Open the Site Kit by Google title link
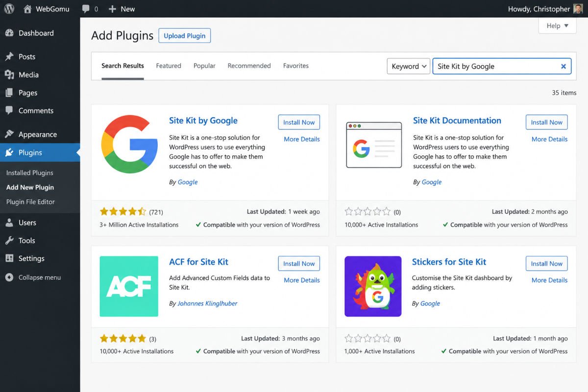Image resolution: width=588 pixels, height=392 pixels. coord(203,121)
